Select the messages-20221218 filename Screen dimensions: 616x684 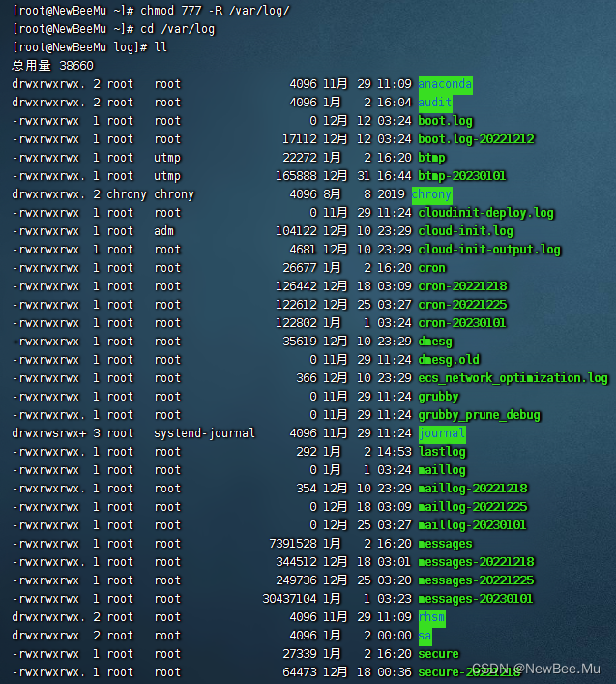(x=476, y=562)
